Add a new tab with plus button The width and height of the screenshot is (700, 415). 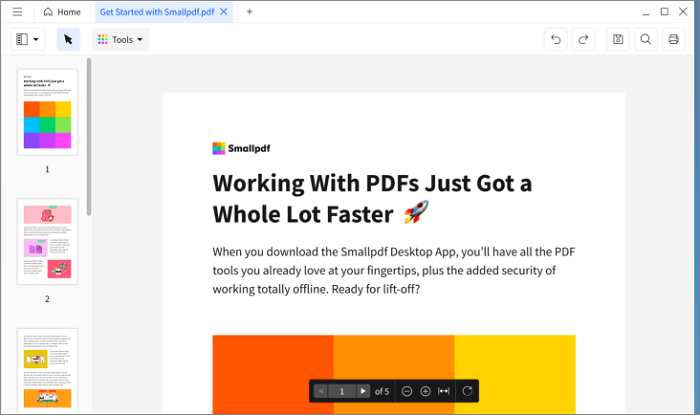[x=249, y=12]
